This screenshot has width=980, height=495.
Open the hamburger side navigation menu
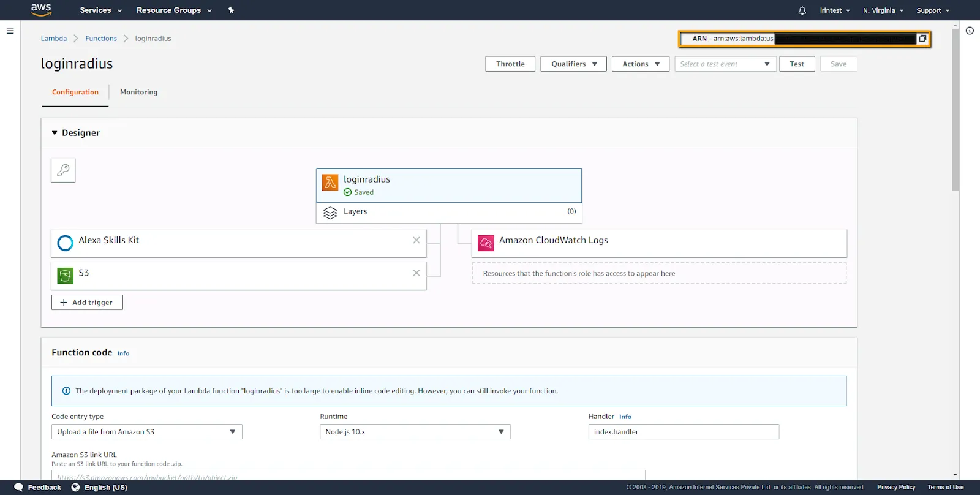pyautogui.click(x=10, y=31)
